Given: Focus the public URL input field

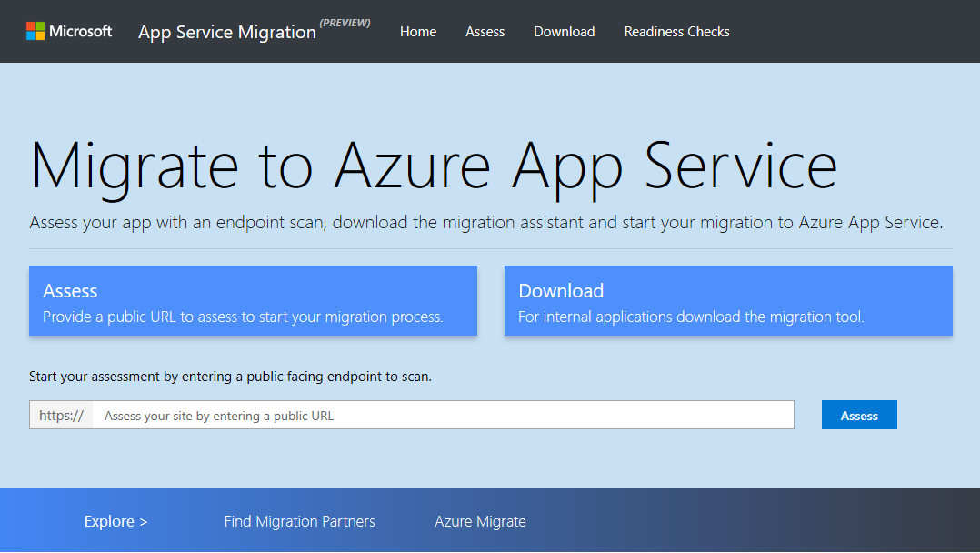Looking at the screenshot, I should coord(443,416).
